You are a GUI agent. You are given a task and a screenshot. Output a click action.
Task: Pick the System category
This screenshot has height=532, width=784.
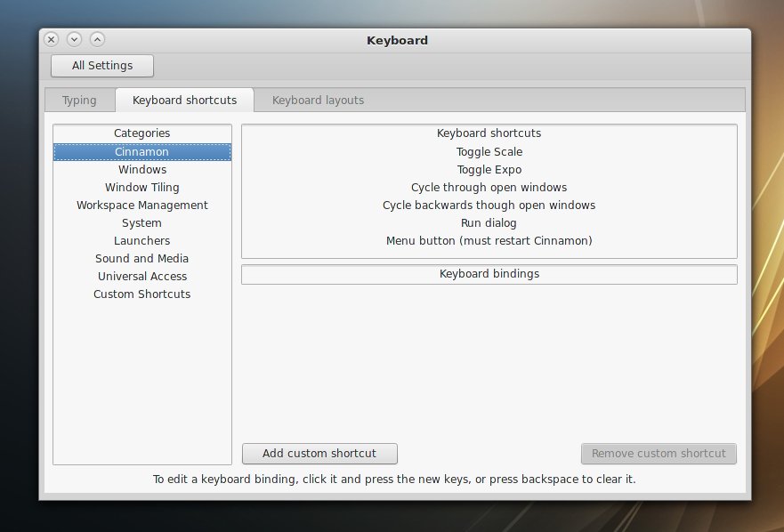point(142,223)
